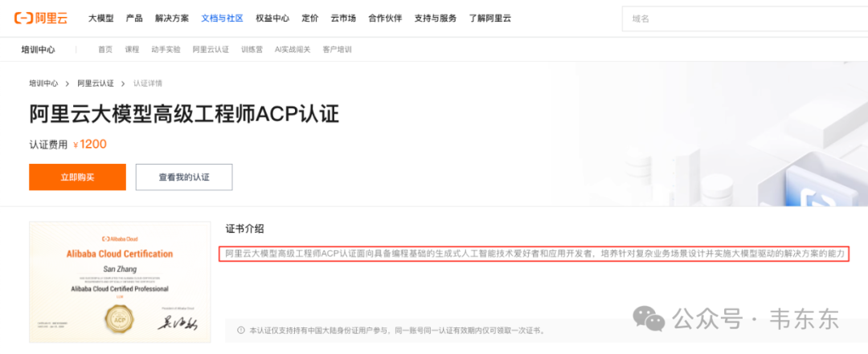Switch to the AI实战闯关 tab
Screen dimensions: 868x354
(293, 49)
